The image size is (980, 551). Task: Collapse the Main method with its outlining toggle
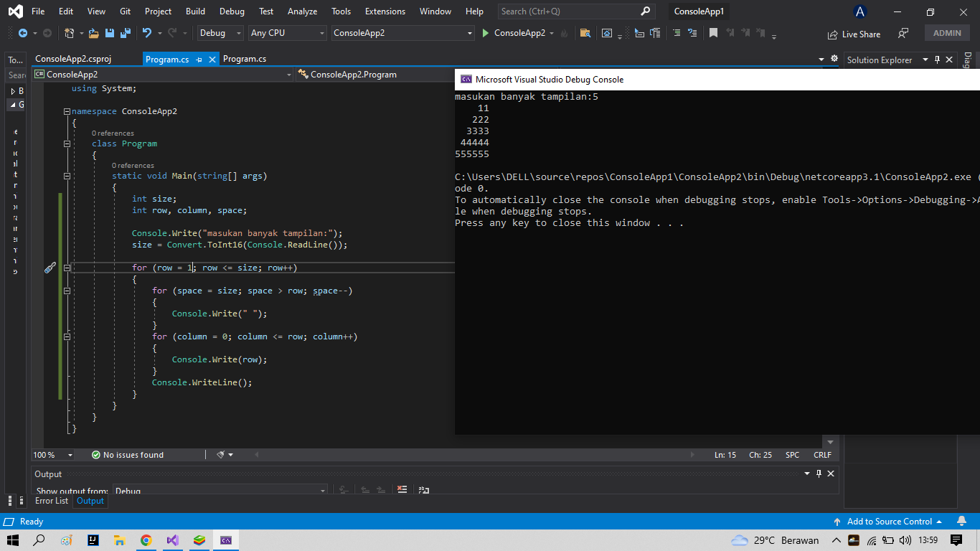(67, 176)
